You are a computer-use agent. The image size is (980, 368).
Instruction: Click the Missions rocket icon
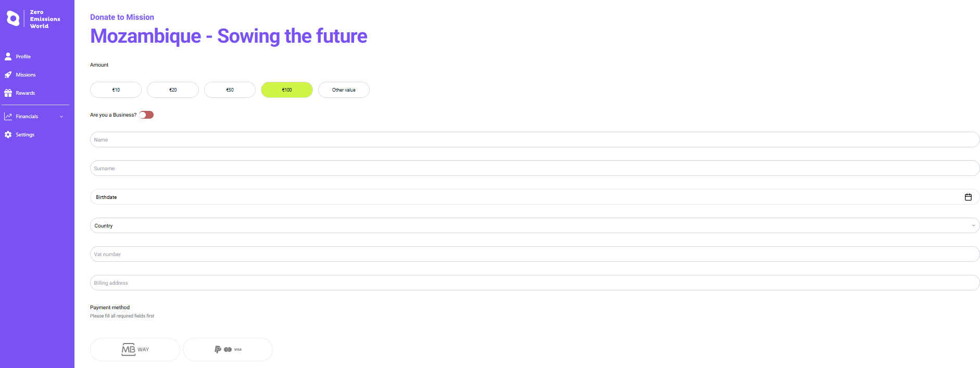(8, 75)
